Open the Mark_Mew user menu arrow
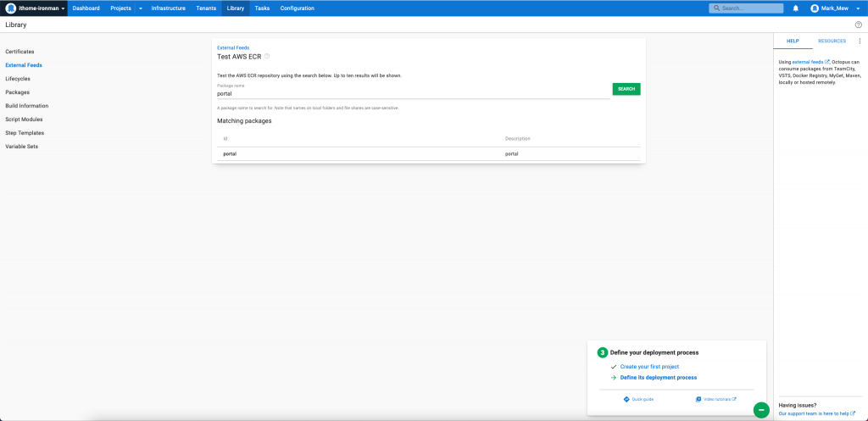The width and height of the screenshot is (868, 421). pos(858,8)
